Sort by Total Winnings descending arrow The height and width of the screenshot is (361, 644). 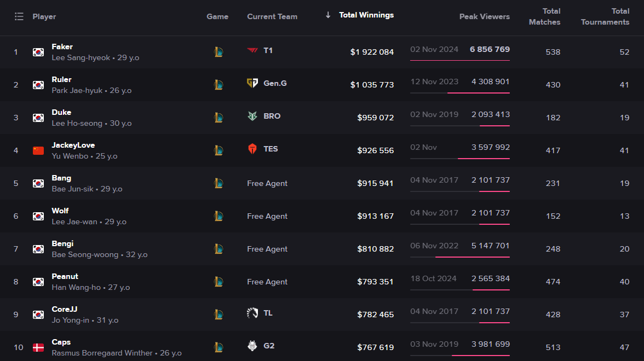pos(328,15)
